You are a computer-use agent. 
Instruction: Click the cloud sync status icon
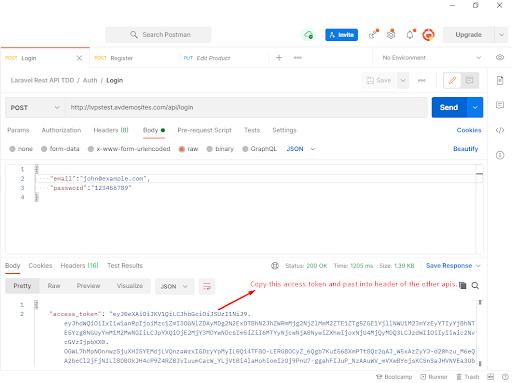pos(309,35)
